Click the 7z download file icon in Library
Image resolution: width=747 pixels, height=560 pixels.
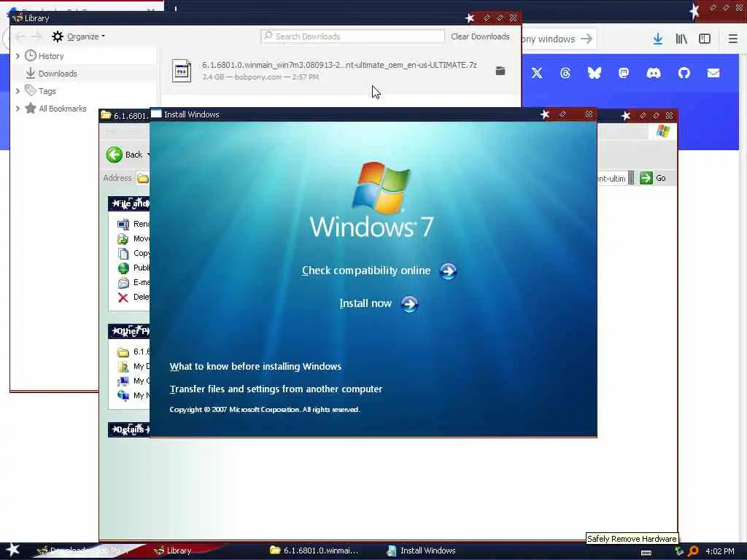point(182,71)
